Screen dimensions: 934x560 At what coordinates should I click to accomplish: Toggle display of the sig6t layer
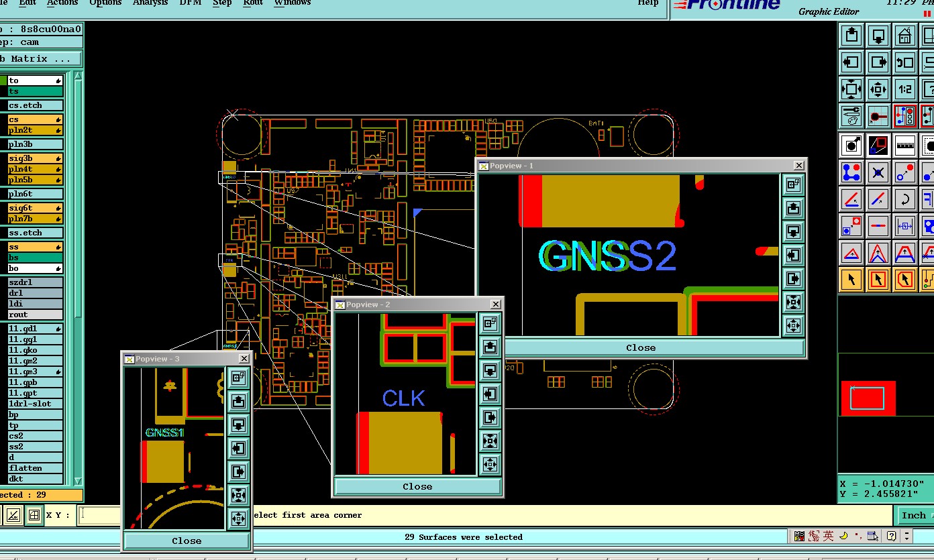click(x=36, y=208)
